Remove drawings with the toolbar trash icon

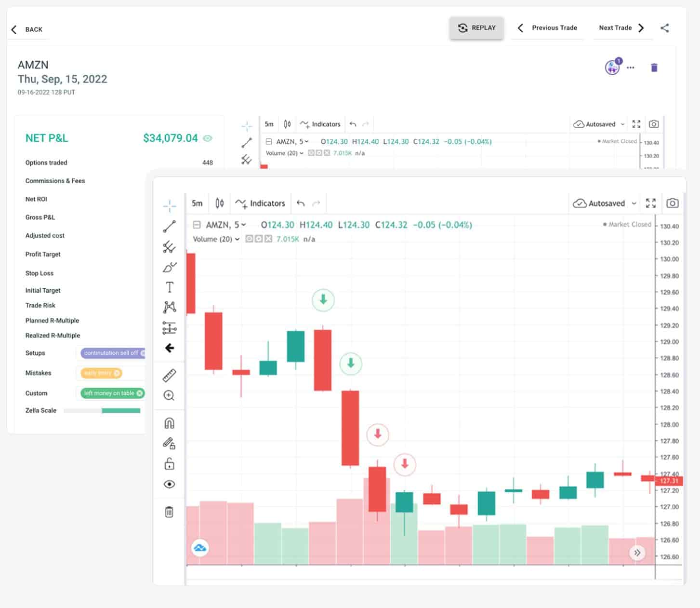tap(169, 512)
